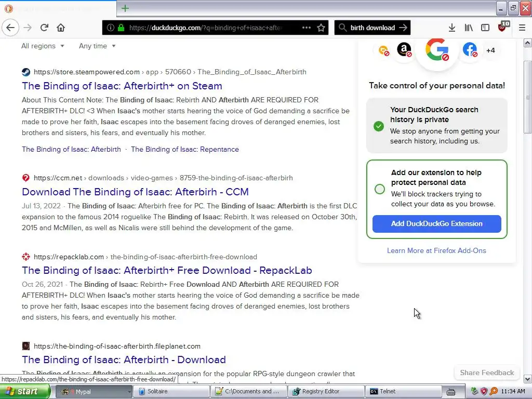Reload the current page

(x=45, y=28)
